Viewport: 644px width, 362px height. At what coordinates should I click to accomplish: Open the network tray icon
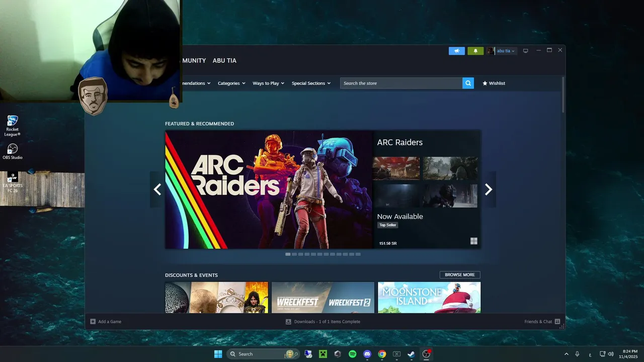click(x=602, y=354)
